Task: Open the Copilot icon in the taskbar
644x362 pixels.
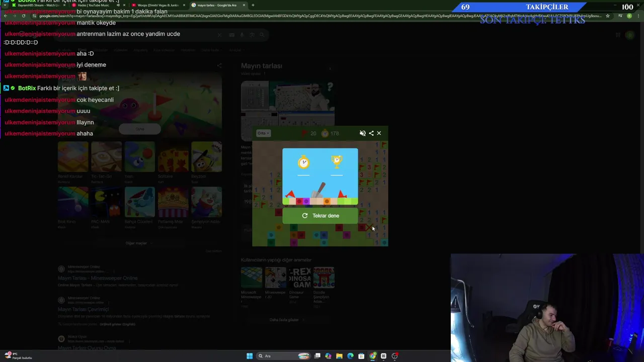Action: [x=328, y=356]
